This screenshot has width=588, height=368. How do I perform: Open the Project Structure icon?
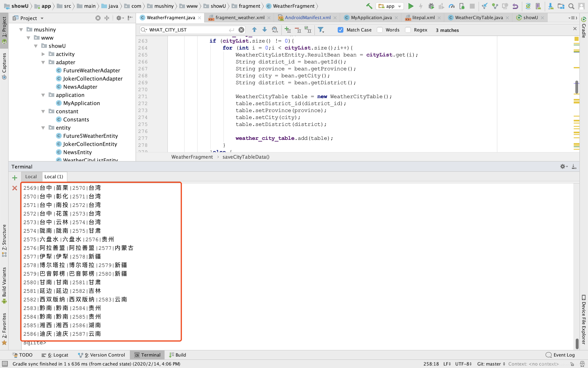click(561, 6)
